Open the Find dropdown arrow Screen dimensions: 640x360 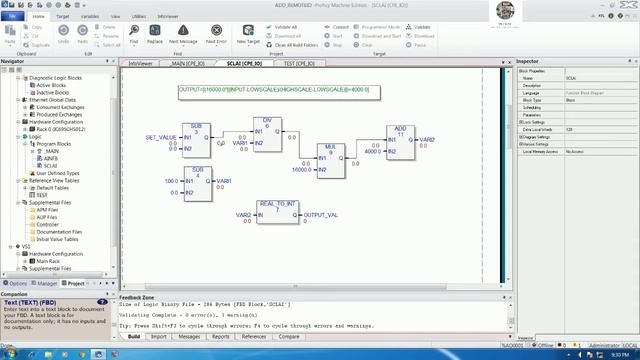click(x=134, y=46)
